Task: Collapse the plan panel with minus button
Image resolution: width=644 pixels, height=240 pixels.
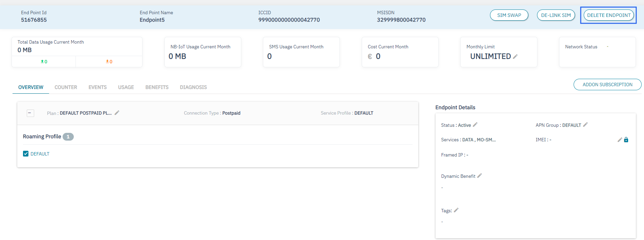Action: coord(30,113)
